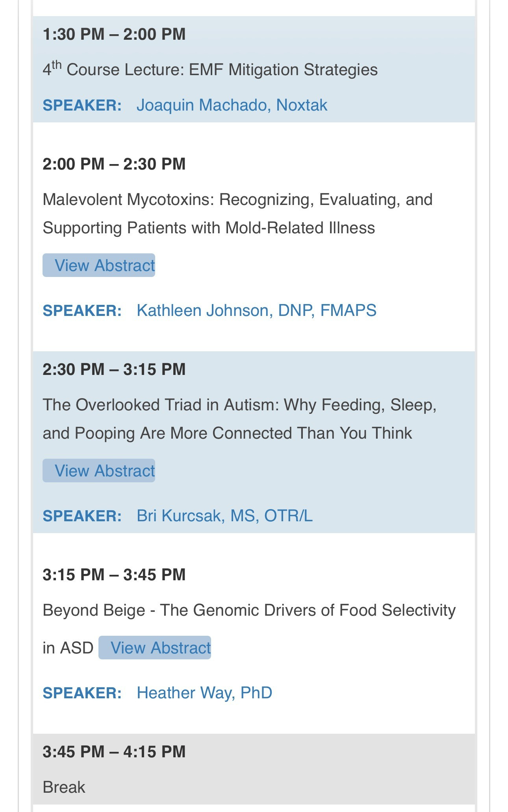508x812 pixels.
Task: Select the 1:30 PM – 2:00 PM time heading
Action: click(114, 34)
